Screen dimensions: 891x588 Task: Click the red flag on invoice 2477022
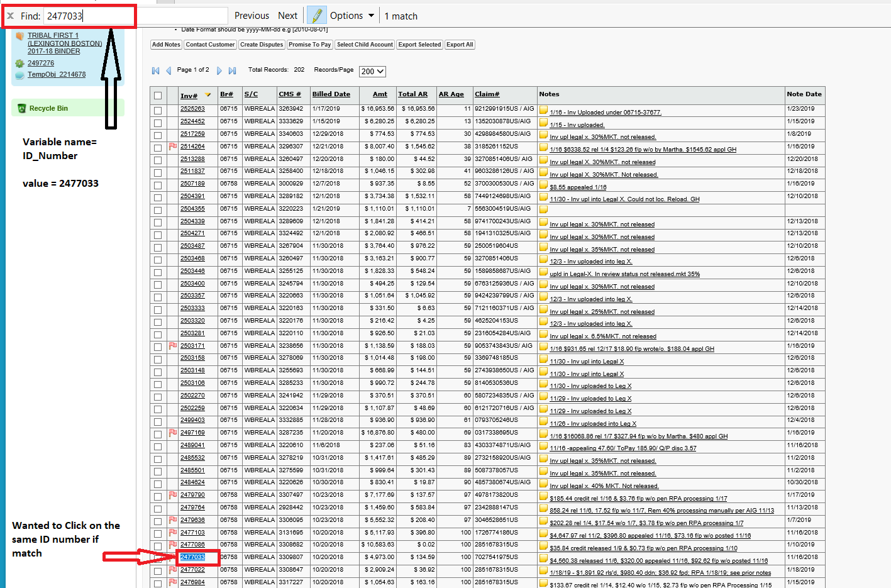click(x=172, y=570)
